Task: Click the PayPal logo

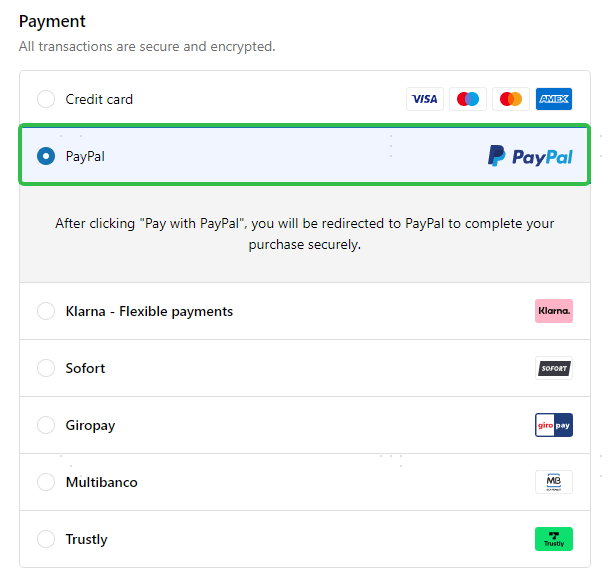Action: tap(530, 156)
